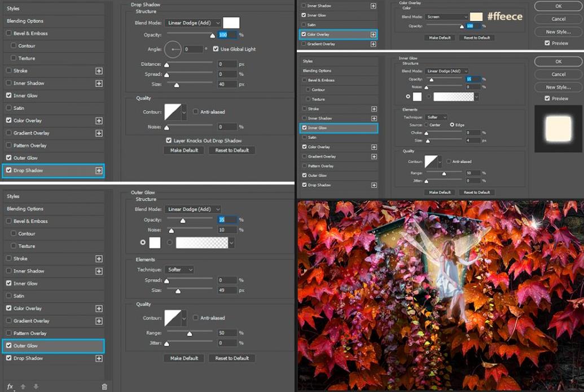Toggle Use Global Light checkbox
Image resolution: width=584 pixels, height=392 pixels.
tap(216, 49)
